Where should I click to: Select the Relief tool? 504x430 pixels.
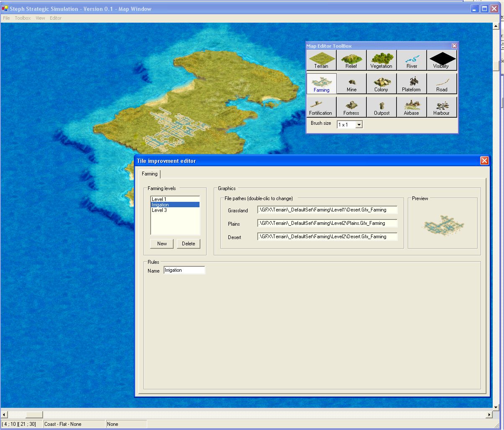click(x=351, y=60)
